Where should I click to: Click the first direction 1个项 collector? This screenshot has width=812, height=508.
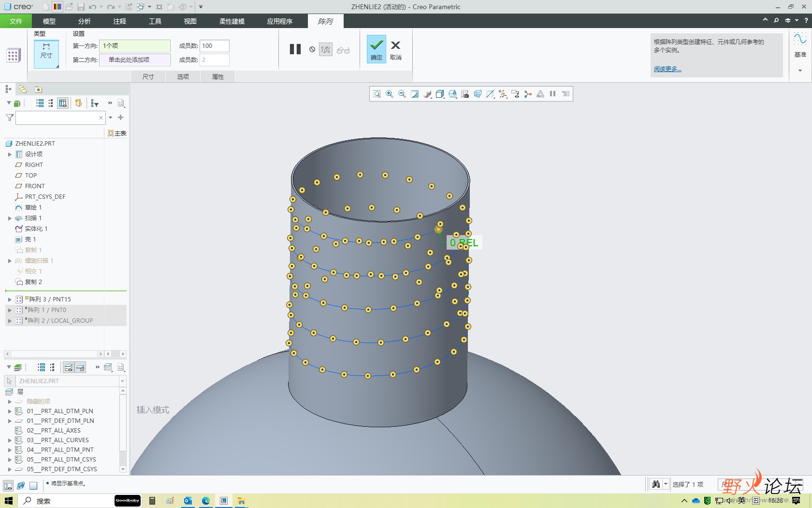click(135, 45)
